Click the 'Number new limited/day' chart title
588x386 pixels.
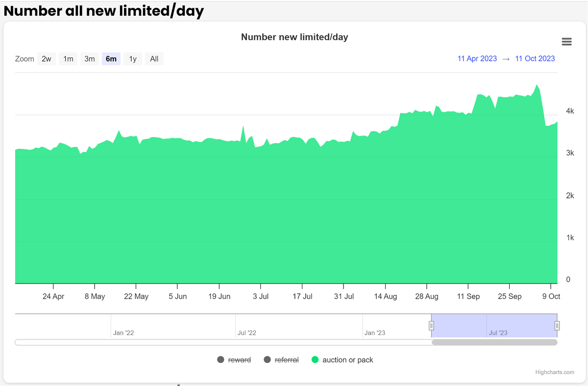[x=294, y=37]
